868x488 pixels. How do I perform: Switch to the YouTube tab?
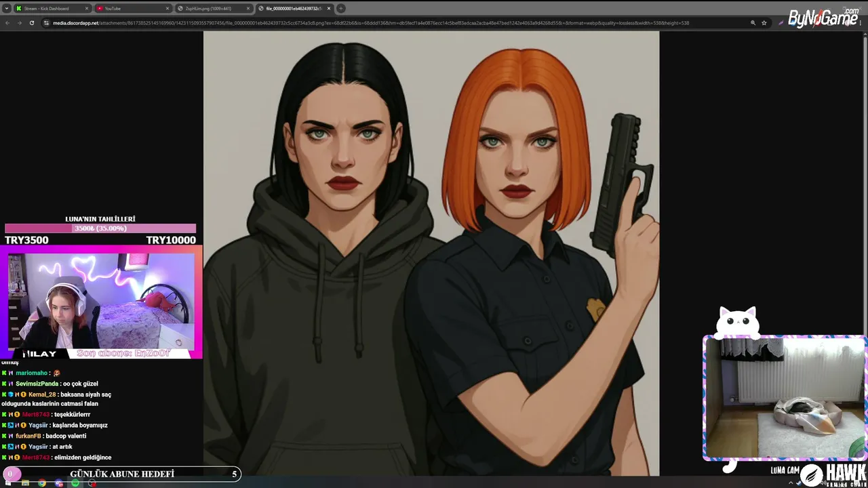133,8
